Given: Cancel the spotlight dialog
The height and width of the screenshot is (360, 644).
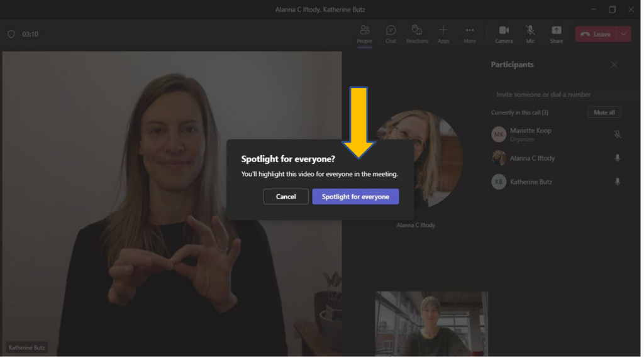Looking at the screenshot, I should [286, 197].
